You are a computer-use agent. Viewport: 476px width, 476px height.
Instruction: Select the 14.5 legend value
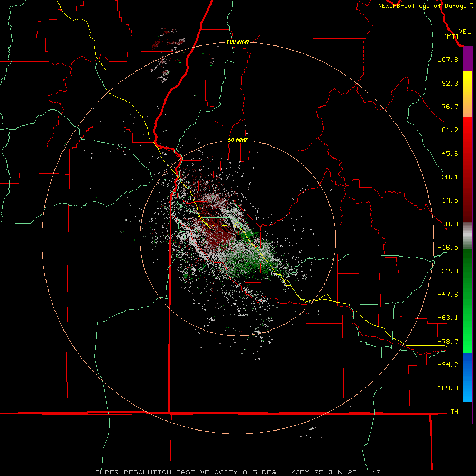[x=450, y=200]
